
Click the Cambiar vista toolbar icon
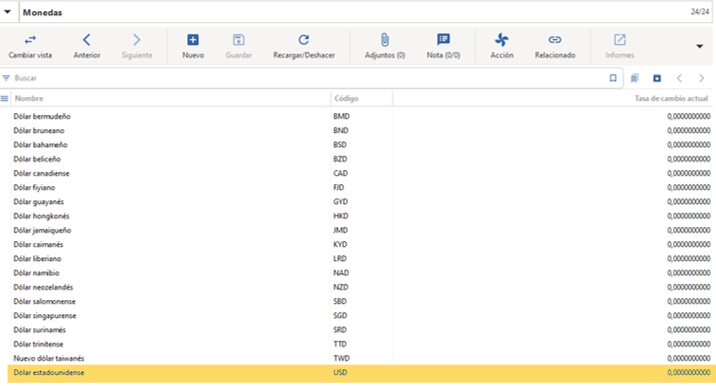(x=30, y=40)
